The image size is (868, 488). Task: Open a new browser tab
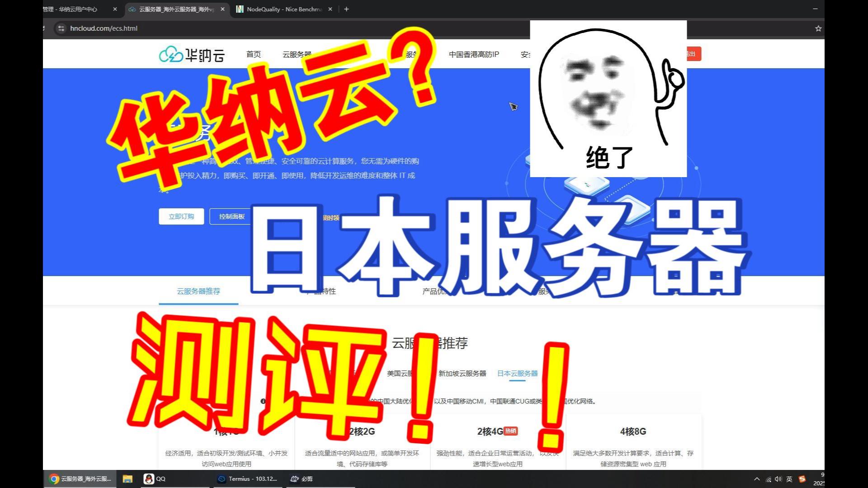[x=346, y=9]
